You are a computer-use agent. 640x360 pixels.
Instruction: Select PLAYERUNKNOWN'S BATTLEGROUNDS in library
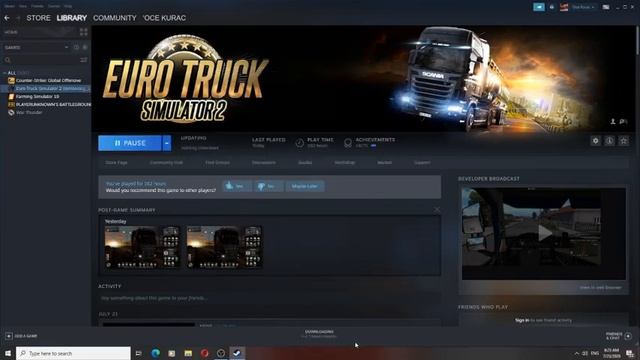tap(49, 104)
